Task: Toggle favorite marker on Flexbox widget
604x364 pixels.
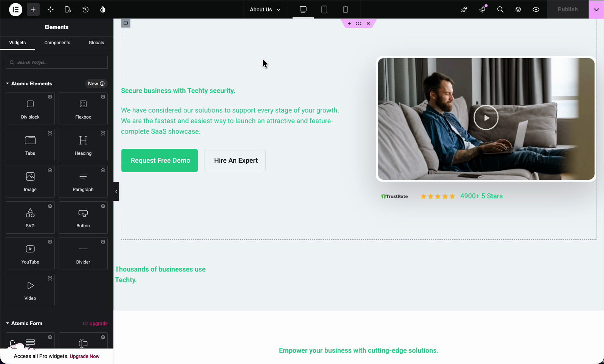Action: tap(103, 97)
